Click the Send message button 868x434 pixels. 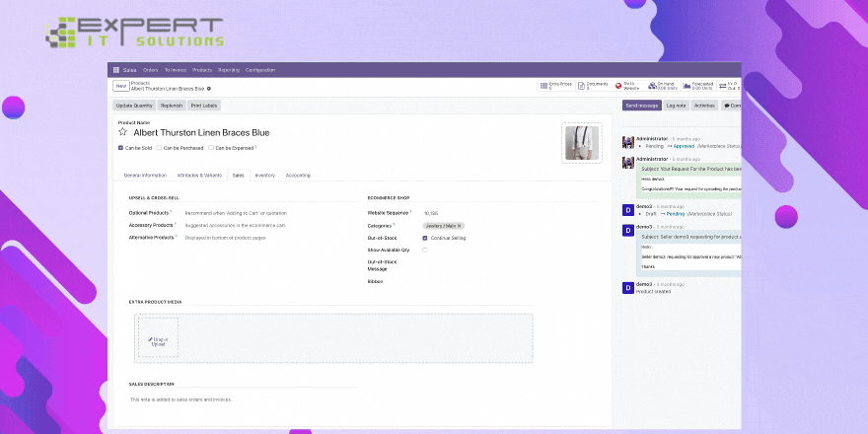click(x=641, y=105)
